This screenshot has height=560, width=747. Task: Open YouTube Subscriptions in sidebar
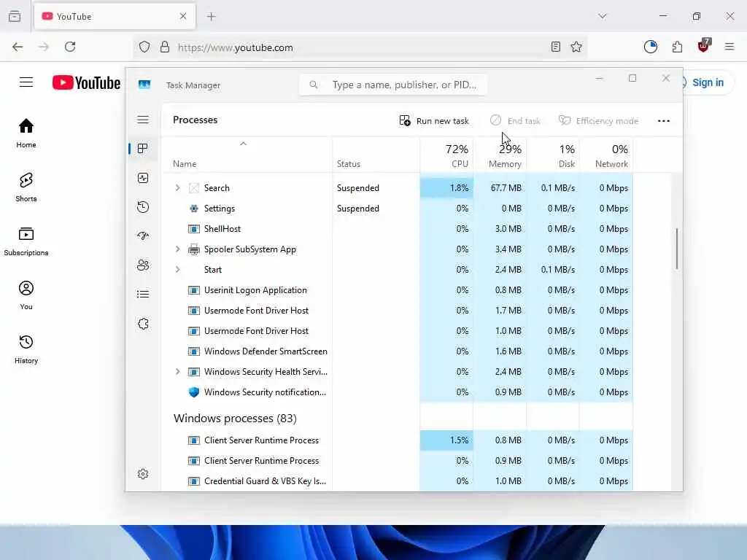coord(26,241)
